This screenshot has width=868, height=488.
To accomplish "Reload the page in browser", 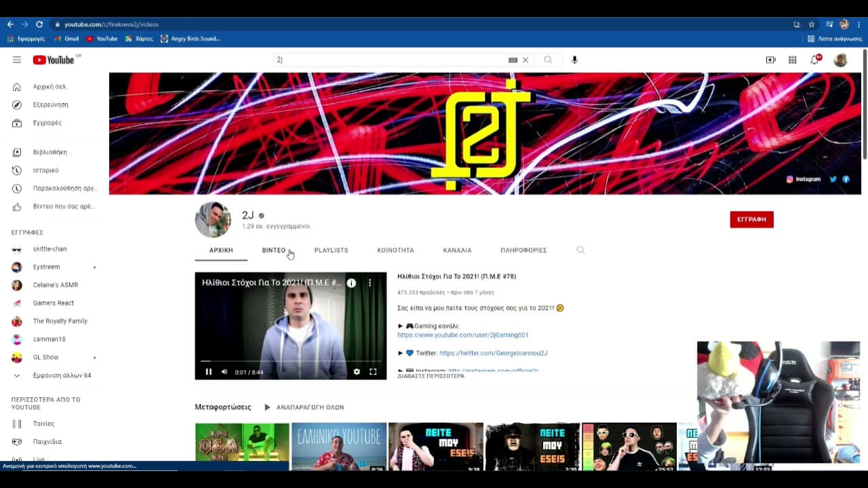I will [39, 24].
